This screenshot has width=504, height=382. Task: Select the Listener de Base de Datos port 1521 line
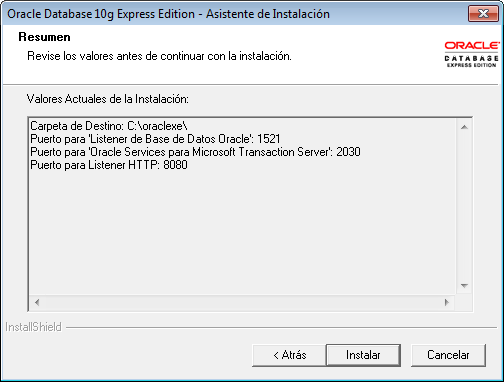155,139
